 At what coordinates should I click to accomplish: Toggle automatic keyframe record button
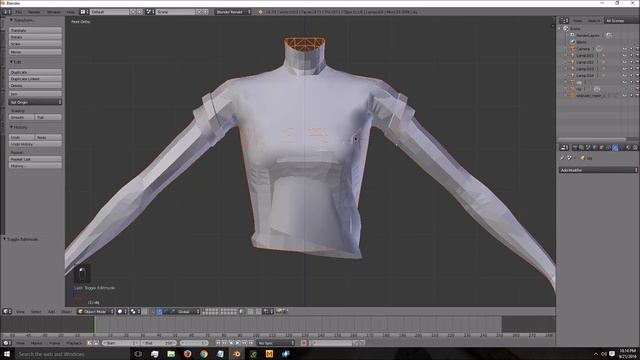pos(304,343)
